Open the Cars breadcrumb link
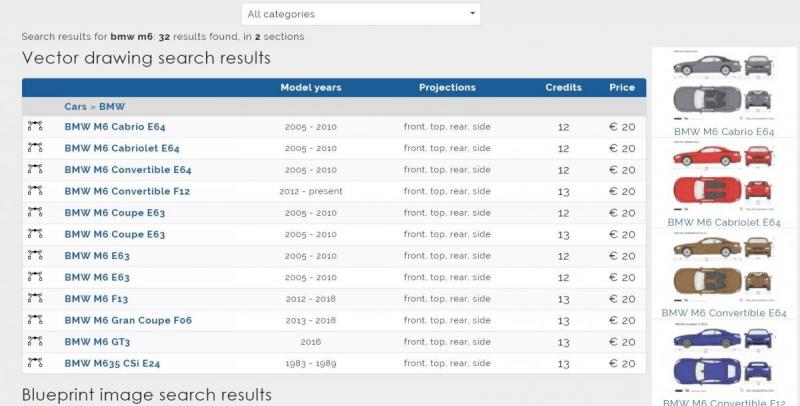 76,107
